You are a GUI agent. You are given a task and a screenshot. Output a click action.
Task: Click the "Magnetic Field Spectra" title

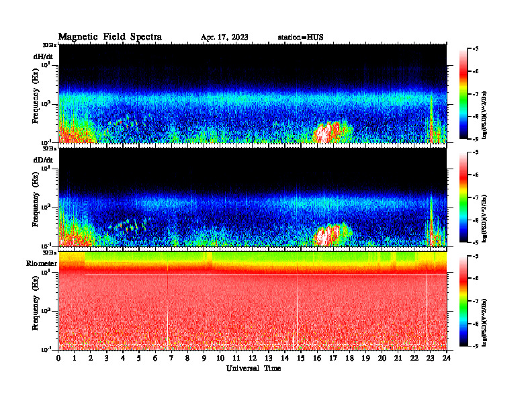point(110,37)
